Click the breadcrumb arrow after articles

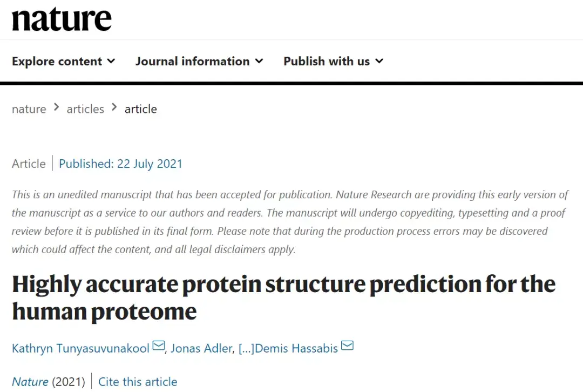[114, 107]
